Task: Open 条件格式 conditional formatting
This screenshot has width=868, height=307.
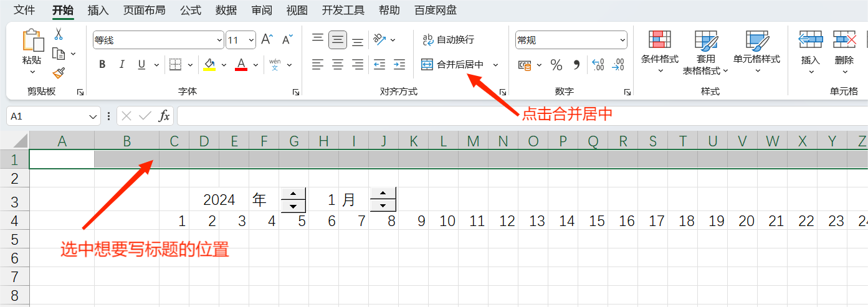Action: pyautogui.click(x=660, y=51)
